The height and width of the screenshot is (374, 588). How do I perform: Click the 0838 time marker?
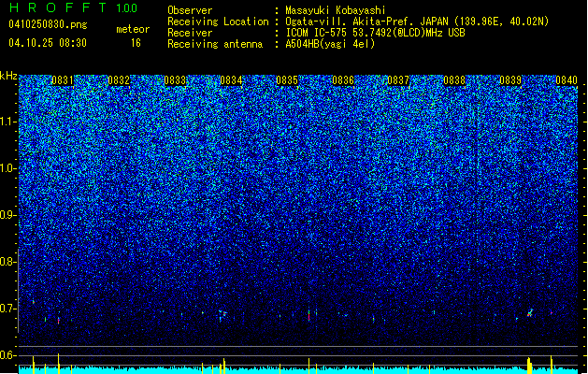tap(454, 80)
